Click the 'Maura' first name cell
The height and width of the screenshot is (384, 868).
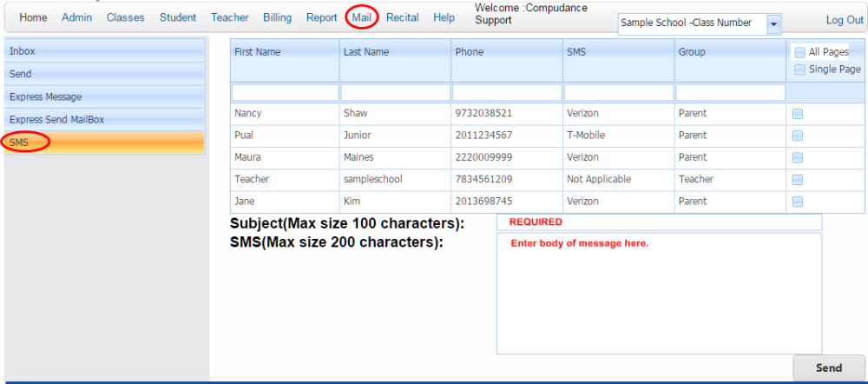(285, 157)
